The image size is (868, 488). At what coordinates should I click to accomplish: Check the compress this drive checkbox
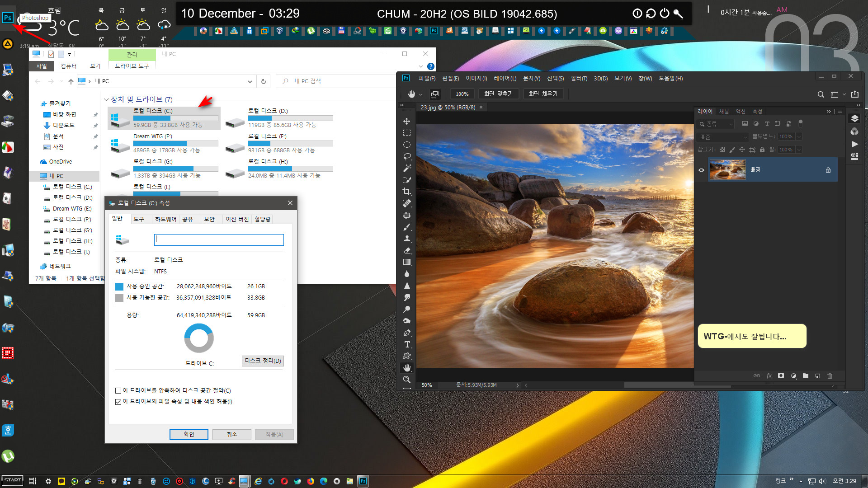[x=118, y=390]
